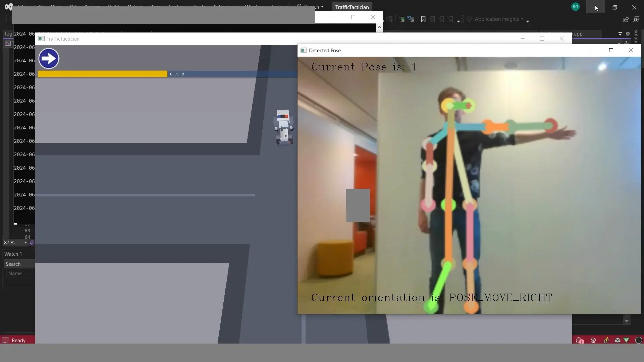Go to next bookmark in toolbar
This screenshot has width=644, height=362.
pos(441,19)
